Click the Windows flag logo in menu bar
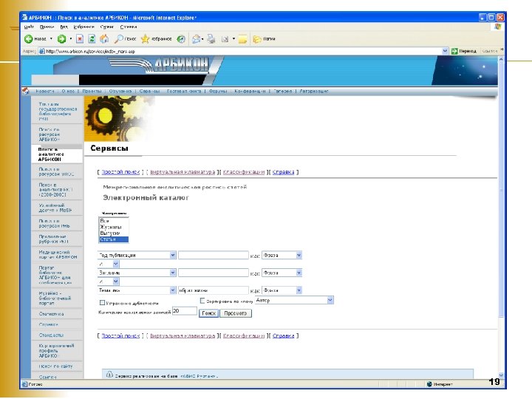 click(498, 27)
